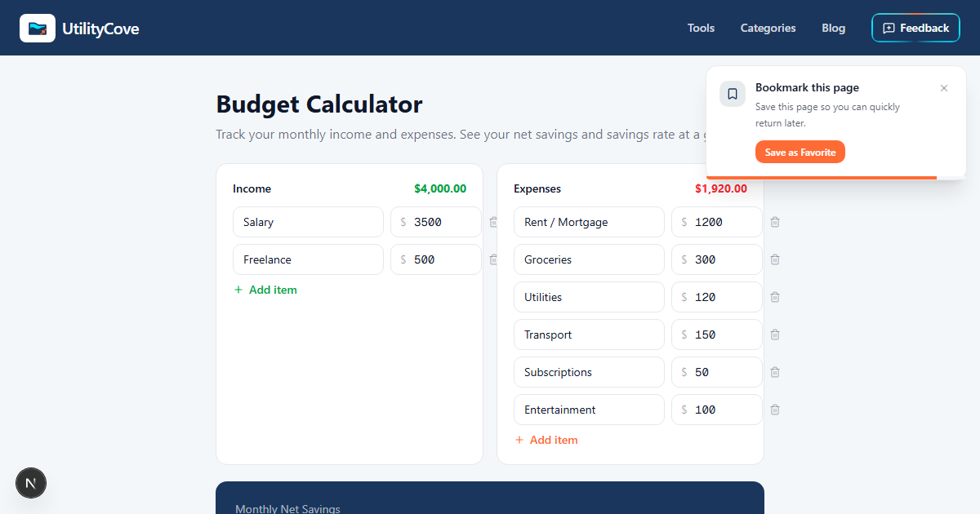Delete the Rent / Mortgage expense row
Screen dimensions: 980x514
775,222
